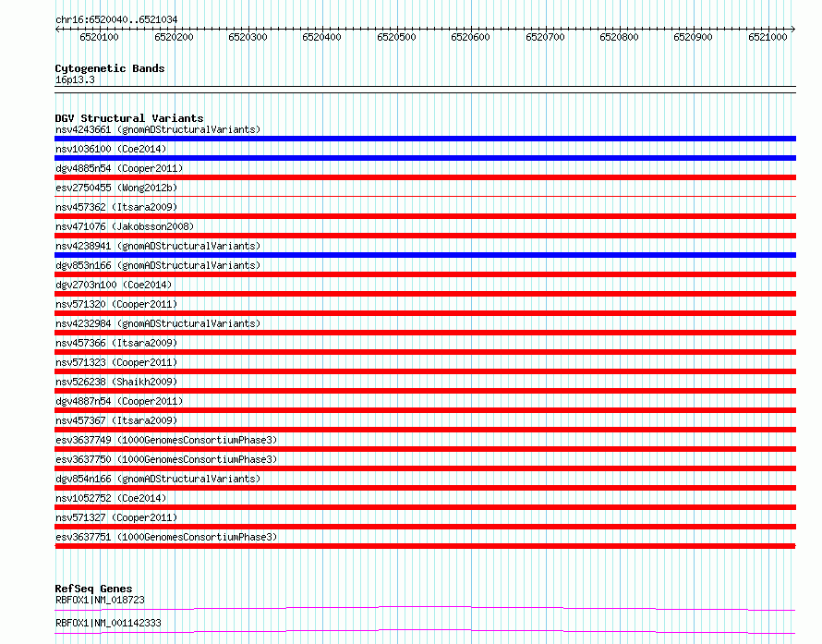Screen dimensions: 822x644
Task: Click the red bar under dgv4885n54
Action: point(425,177)
